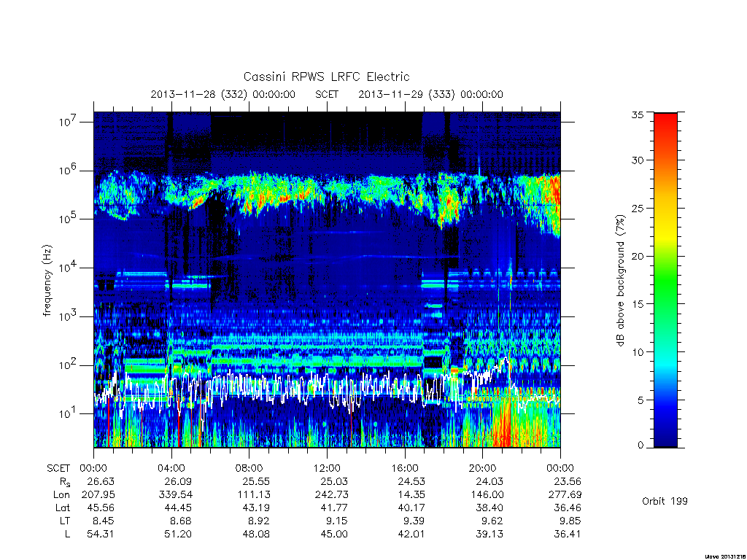Click the L value "39.13"
747x560 pixels.
click(x=489, y=534)
